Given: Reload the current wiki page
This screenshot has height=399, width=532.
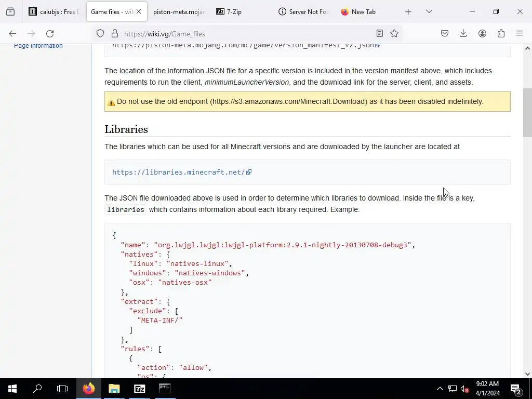Looking at the screenshot, I should (x=50, y=34).
